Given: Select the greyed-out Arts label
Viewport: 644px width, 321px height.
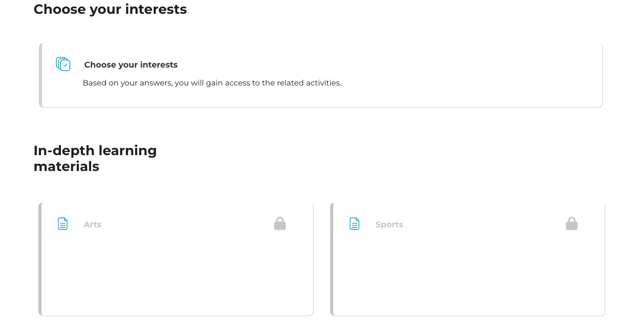Looking at the screenshot, I should coord(93,225).
